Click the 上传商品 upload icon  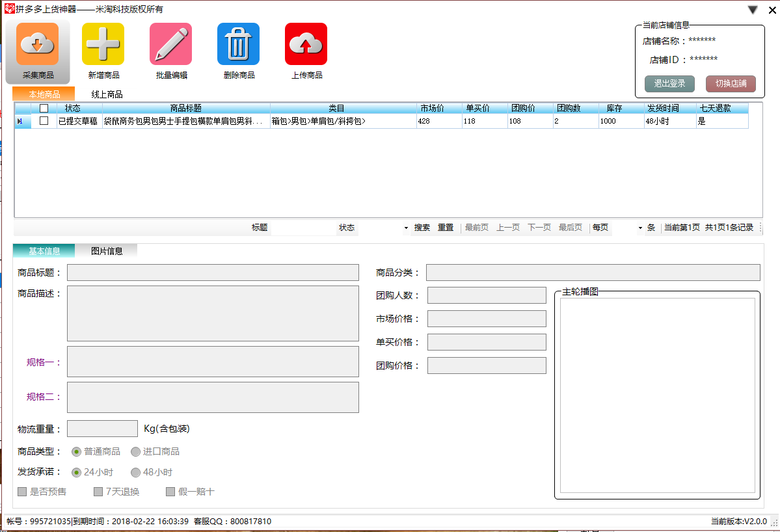pyautogui.click(x=306, y=44)
